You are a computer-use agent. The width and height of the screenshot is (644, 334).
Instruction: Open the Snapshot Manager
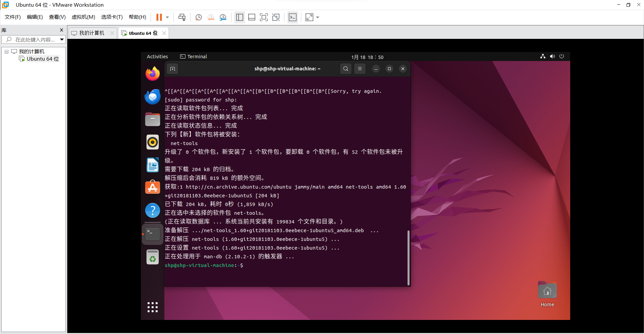(223, 17)
